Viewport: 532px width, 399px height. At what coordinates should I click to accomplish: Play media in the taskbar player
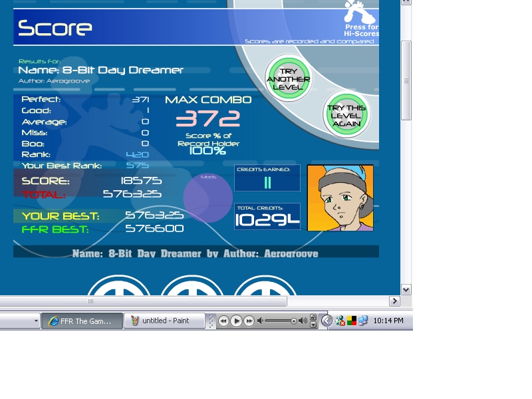point(237,321)
